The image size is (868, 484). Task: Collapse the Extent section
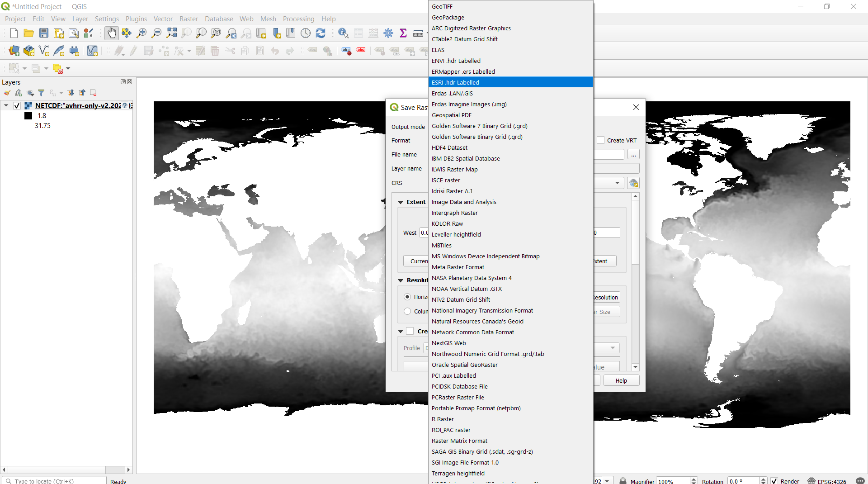pyautogui.click(x=401, y=202)
